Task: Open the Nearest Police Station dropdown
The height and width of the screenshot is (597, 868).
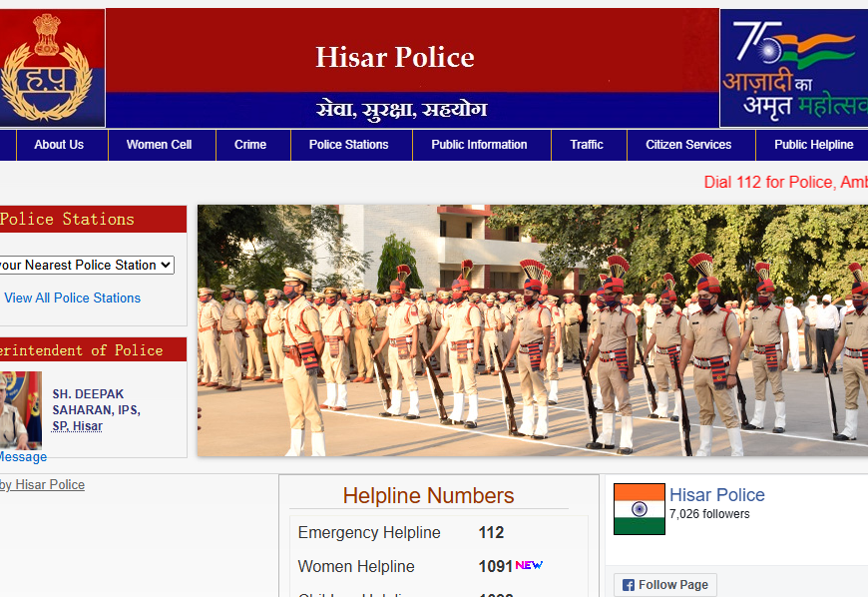Action: point(86,265)
